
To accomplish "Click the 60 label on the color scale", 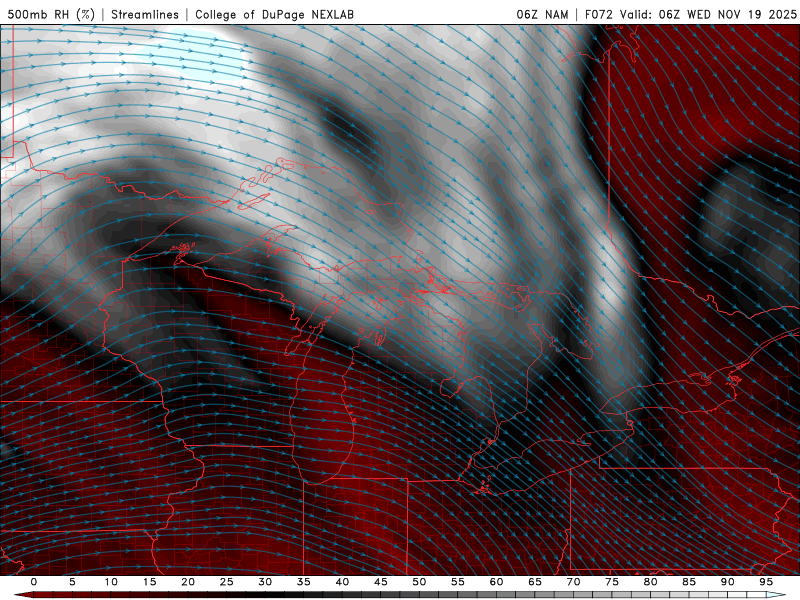I will click(496, 582).
